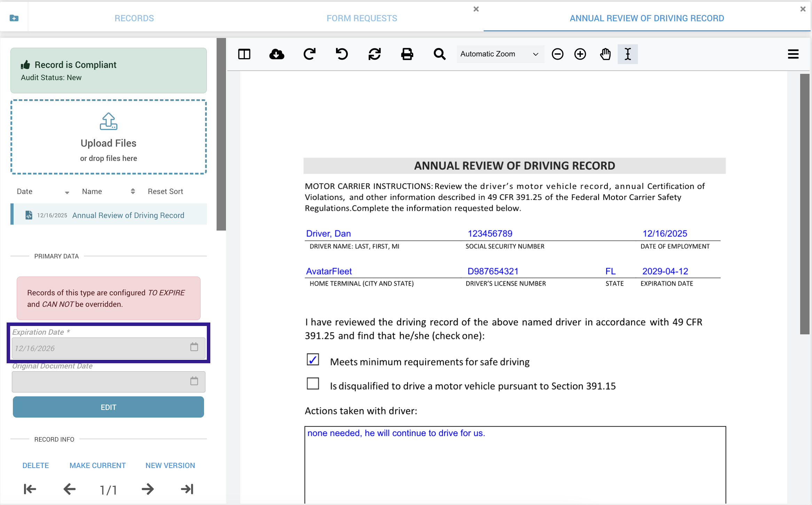The height and width of the screenshot is (505, 812).
Task: Rotate the document counterclockwise
Action: (342, 54)
